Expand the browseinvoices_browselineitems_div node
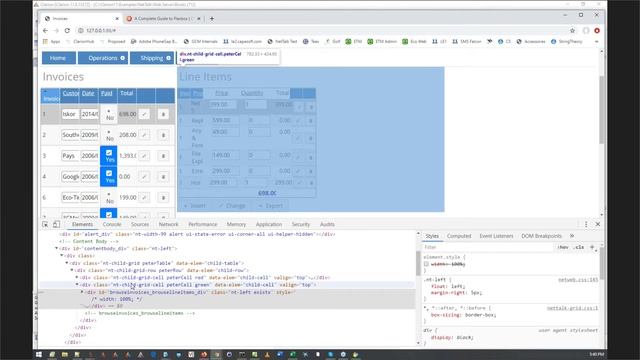 82,292
